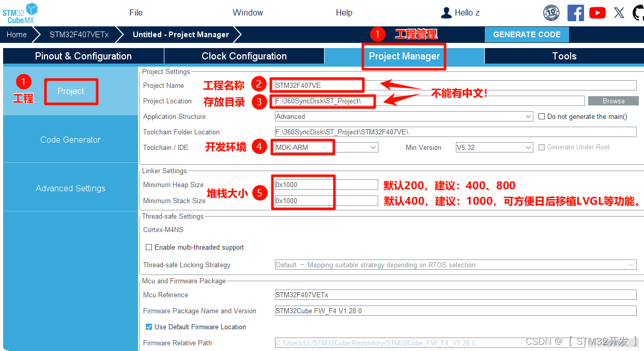Open the 10-year anniversary badge icon
Screen dimensions: 644x351
(551, 13)
